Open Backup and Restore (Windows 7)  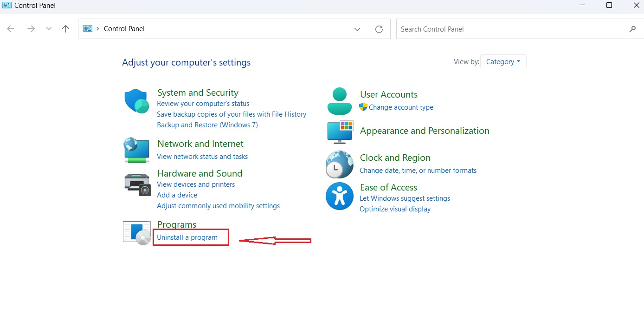coord(207,125)
